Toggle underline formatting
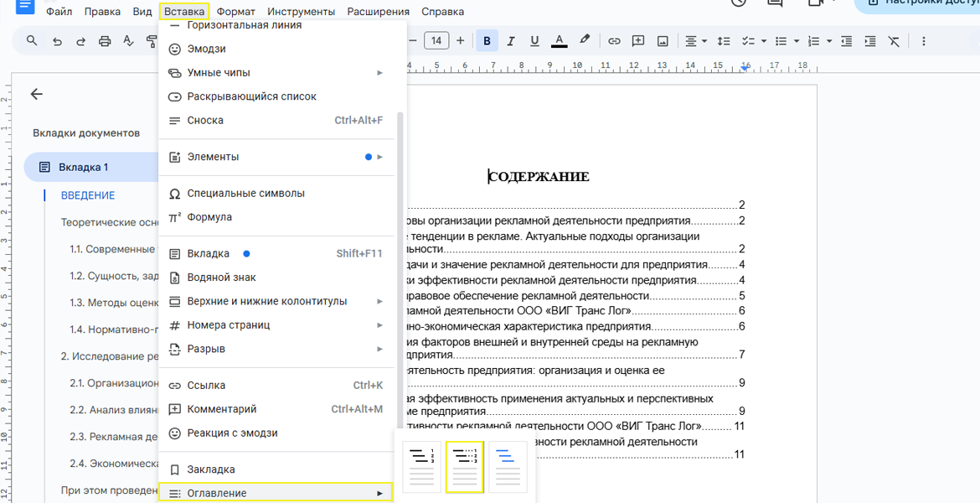This screenshot has width=980, height=503. click(534, 41)
